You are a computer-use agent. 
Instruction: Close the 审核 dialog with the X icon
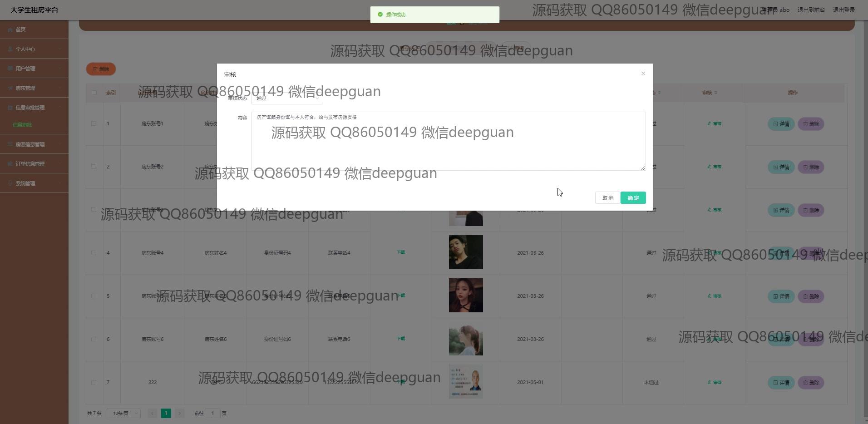pyautogui.click(x=643, y=74)
